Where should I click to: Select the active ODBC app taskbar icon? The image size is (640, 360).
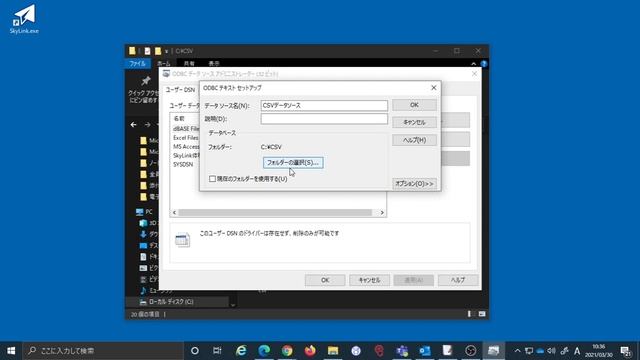(x=493, y=351)
